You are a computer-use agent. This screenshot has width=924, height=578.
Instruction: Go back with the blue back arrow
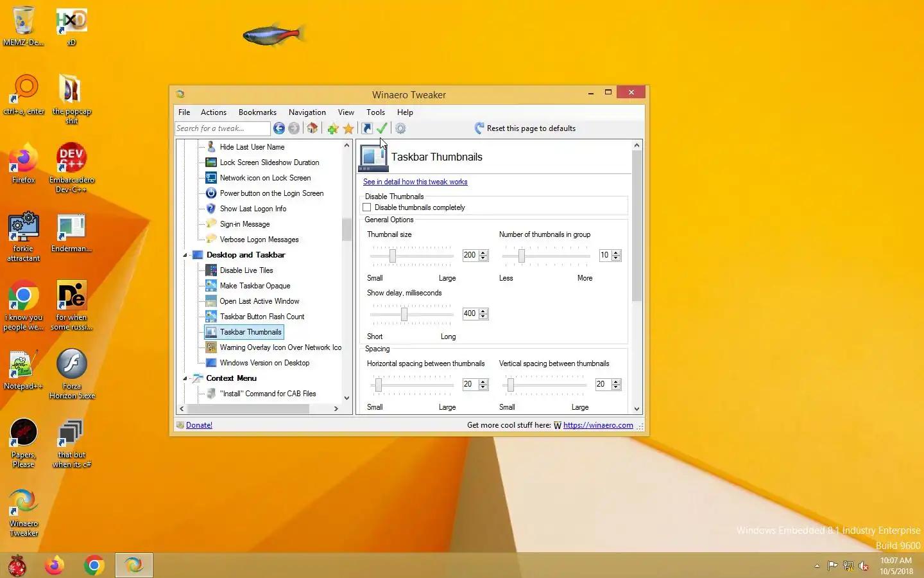coord(279,128)
